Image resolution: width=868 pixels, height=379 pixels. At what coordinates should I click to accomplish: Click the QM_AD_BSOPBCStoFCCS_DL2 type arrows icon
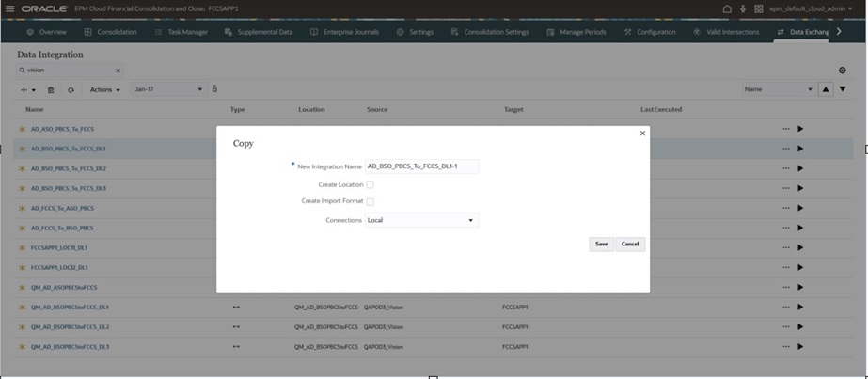coord(236,327)
